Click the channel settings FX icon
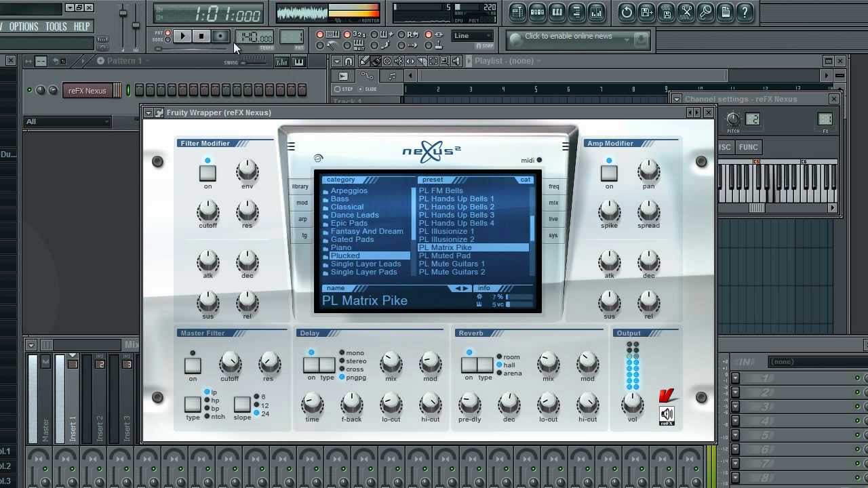868x488 pixels. [x=825, y=119]
